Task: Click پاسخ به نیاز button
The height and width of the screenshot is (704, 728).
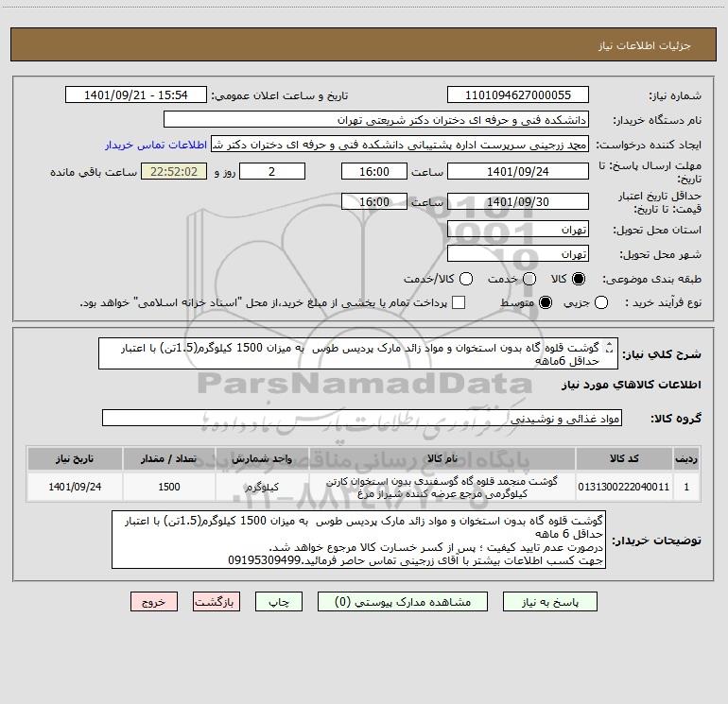Action: (549, 601)
